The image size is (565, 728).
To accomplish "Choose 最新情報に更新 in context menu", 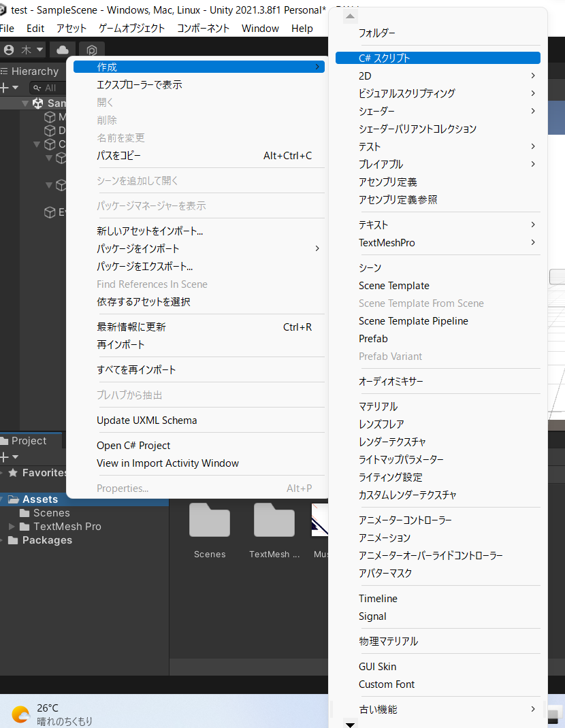I will click(x=199, y=327).
